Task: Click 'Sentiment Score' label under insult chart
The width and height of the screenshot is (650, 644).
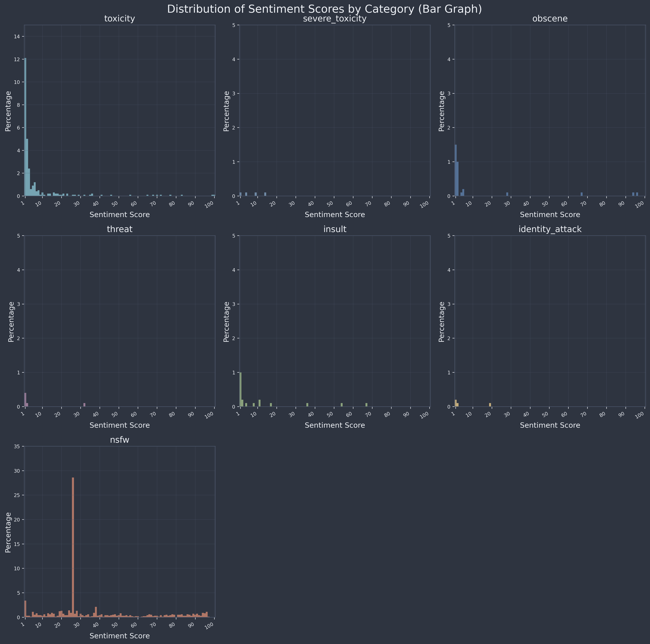Action: coord(335,425)
